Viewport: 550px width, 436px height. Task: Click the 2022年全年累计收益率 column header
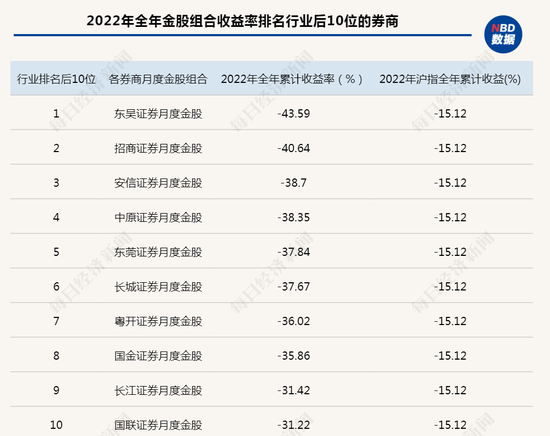point(292,79)
